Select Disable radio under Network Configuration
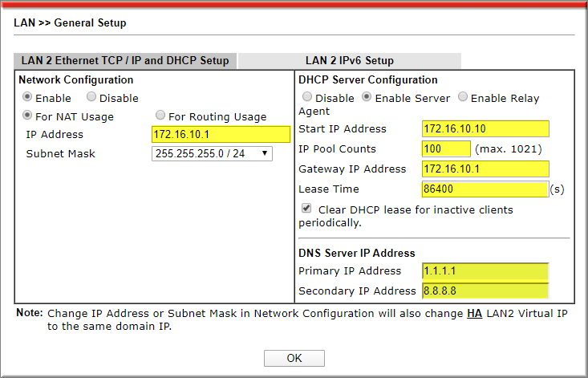 click(91, 97)
